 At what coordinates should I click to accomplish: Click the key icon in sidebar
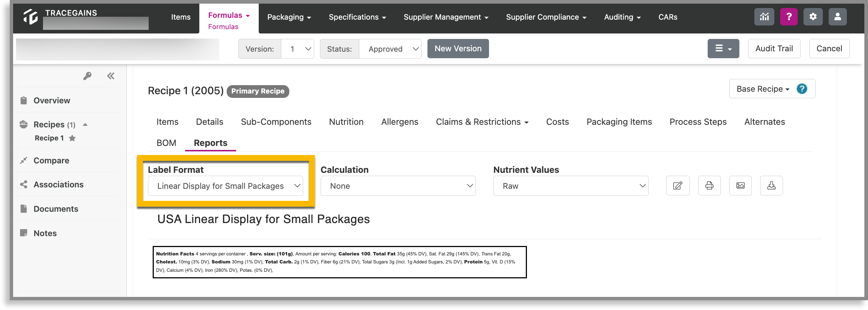(87, 76)
